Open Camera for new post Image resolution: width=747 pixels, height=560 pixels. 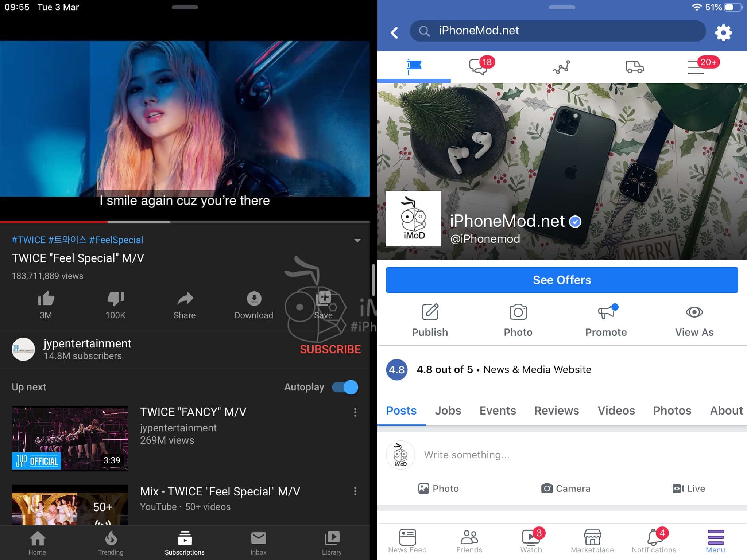click(x=566, y=489)
